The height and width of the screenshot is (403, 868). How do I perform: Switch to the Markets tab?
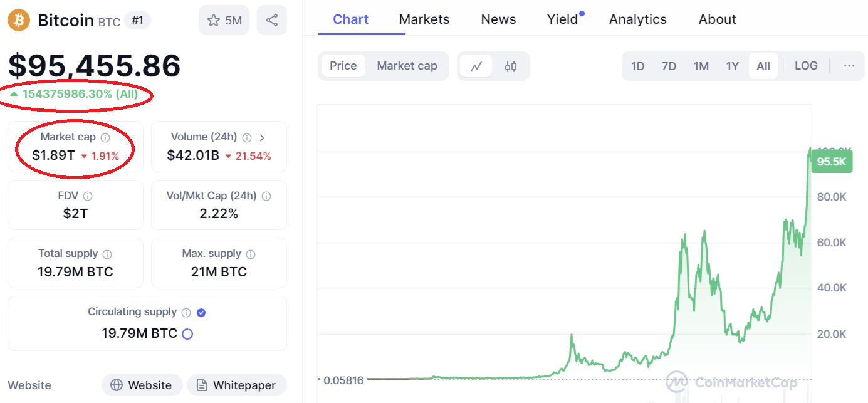click(424, 19)
